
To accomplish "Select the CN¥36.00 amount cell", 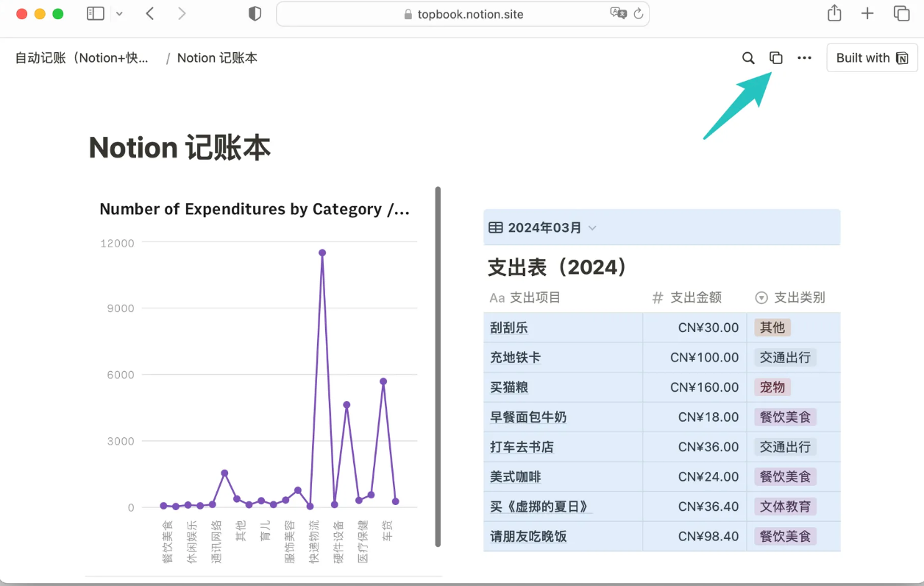I will pyautogui.click(x=694, y=447).
